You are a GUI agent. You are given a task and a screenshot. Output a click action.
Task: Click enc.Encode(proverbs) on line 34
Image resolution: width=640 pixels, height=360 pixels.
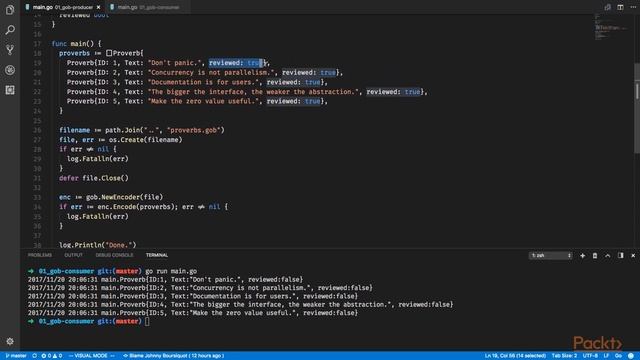coord(136,207)
